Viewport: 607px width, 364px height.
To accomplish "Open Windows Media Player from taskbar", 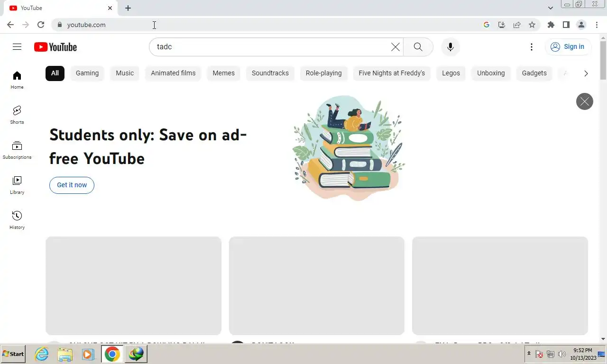I will click(x=88, y=354).
